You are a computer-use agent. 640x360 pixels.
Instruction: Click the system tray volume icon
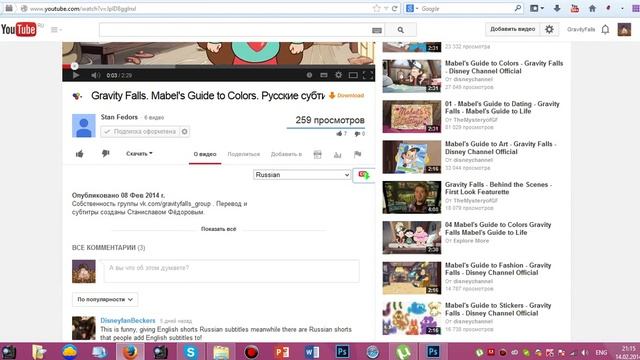tap(584, 352)
